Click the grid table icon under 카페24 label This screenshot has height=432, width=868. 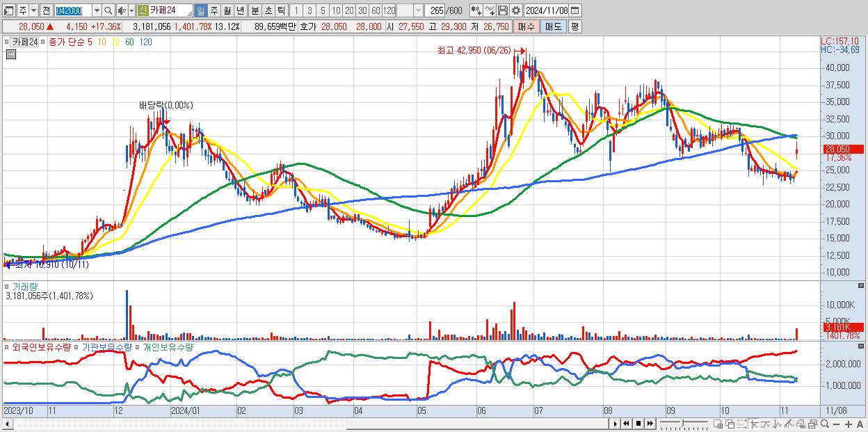tap(10, 54)
